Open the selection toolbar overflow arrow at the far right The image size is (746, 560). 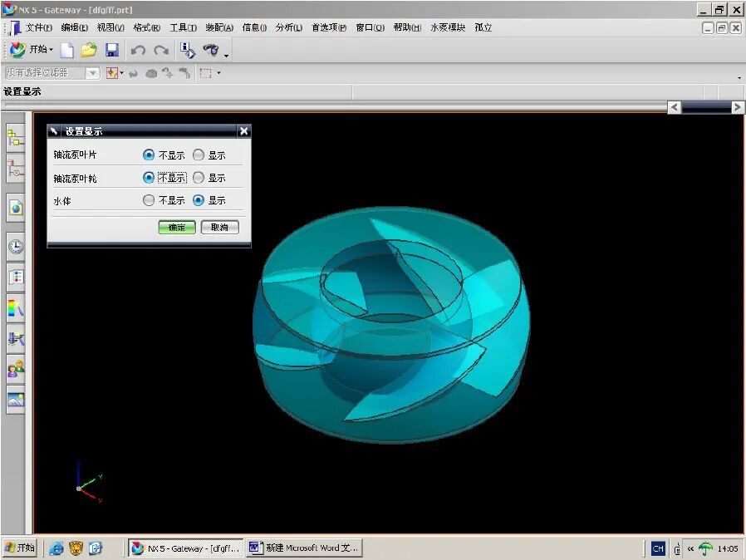click(739, 77)
